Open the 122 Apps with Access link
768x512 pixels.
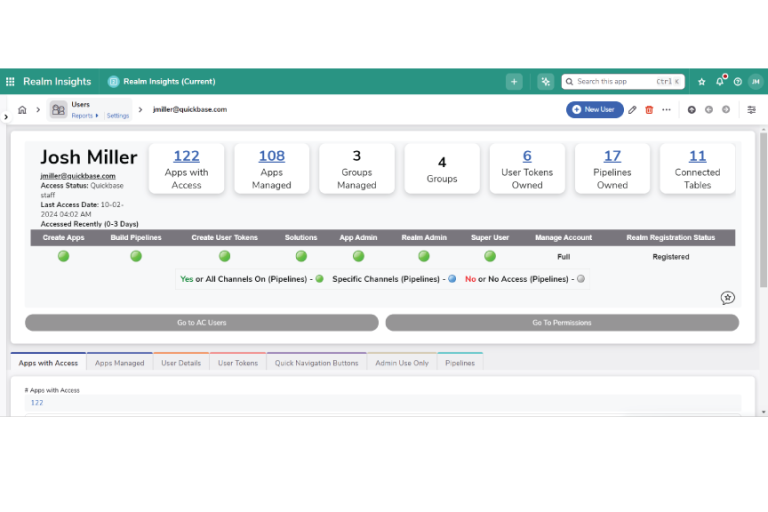(186, 156)
